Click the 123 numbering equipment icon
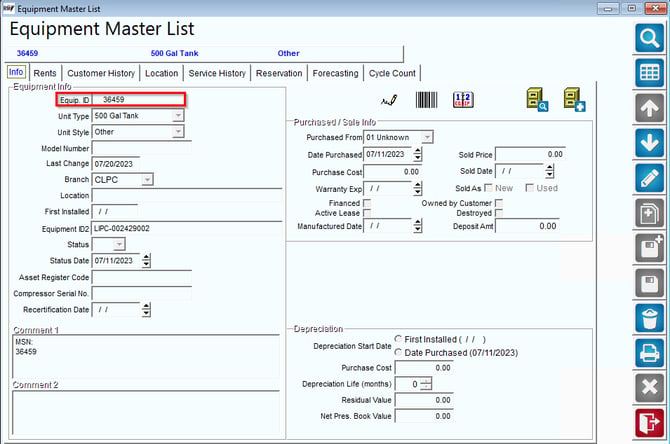The image size is (670, 444). [x=463, y=100]
